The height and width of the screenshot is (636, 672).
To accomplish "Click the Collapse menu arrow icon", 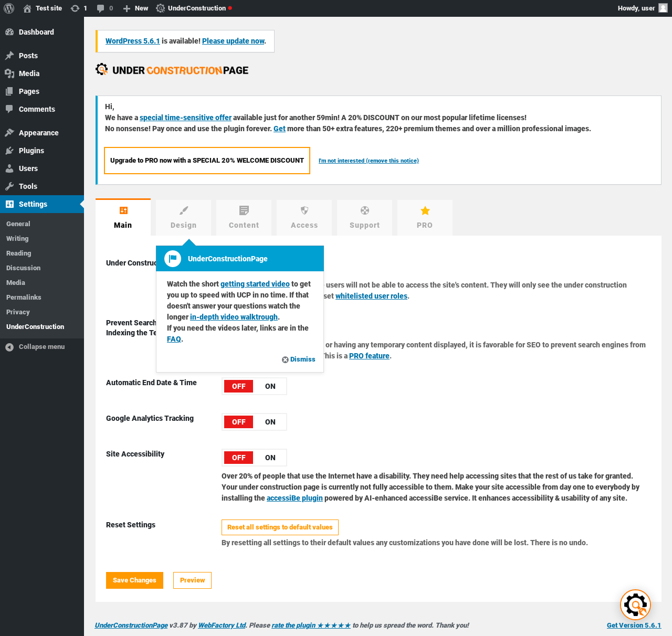I will [x=9, y=347].
